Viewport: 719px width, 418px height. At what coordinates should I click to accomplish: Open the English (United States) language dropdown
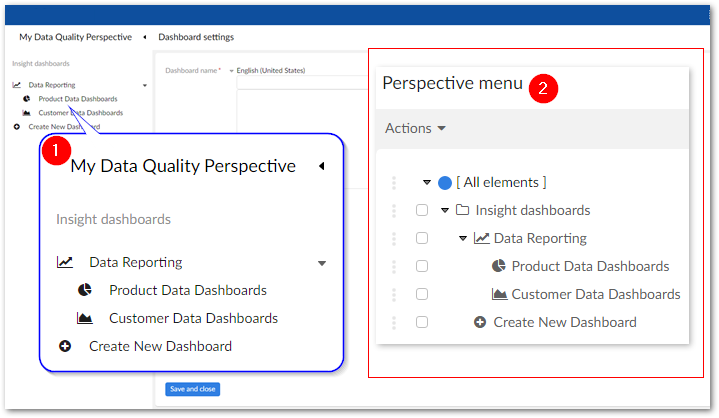point(231,70)
